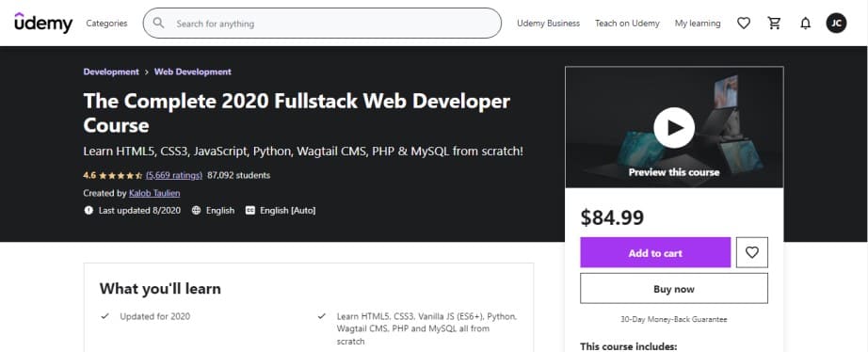Click Preview this course thumbnail
This screenshot has width=868, height=352.
tap(674, 127)
